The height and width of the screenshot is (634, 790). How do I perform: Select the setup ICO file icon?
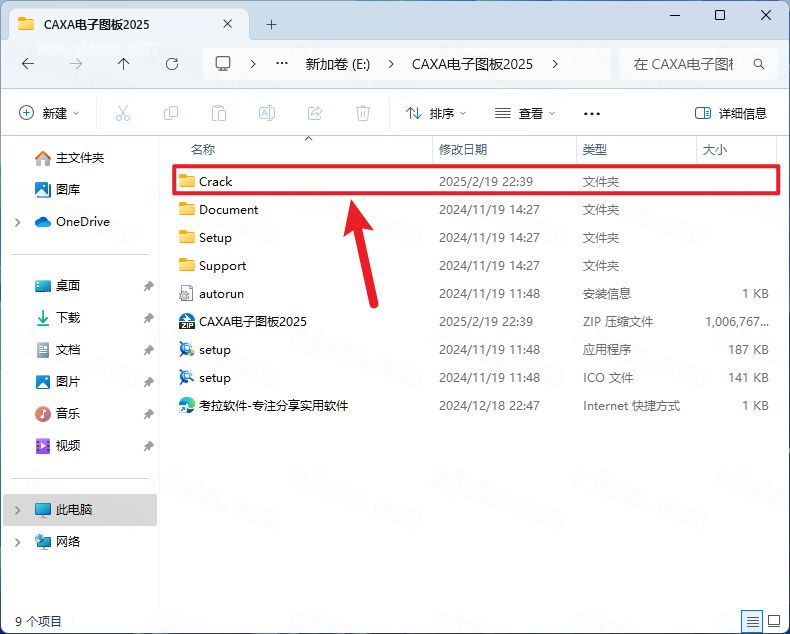[x=186, y=377]
